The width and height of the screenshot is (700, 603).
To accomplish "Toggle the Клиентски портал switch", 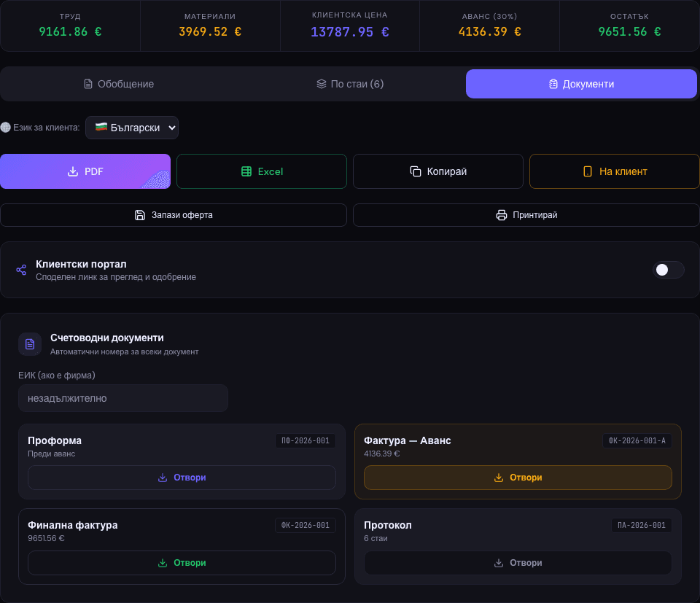I will 669,270.
